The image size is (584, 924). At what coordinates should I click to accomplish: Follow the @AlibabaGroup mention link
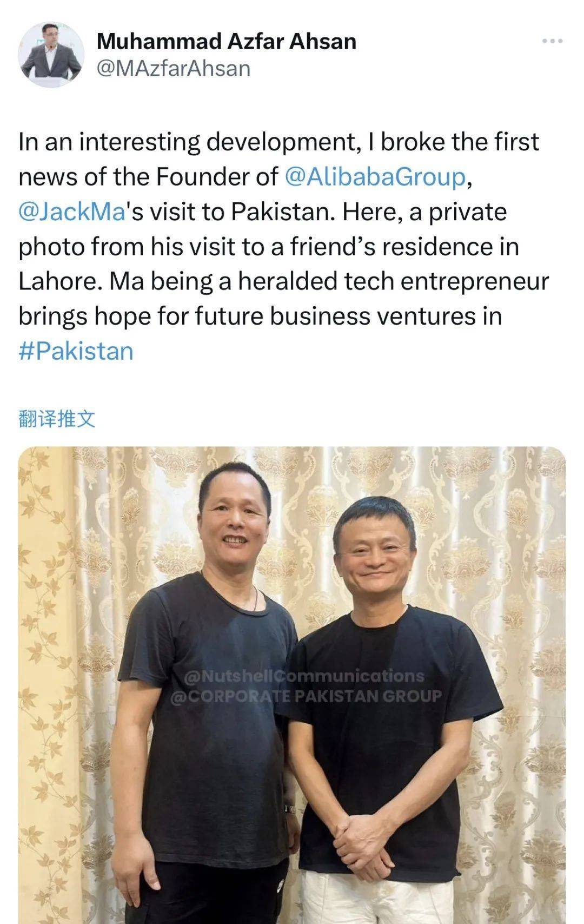[375, 176]
